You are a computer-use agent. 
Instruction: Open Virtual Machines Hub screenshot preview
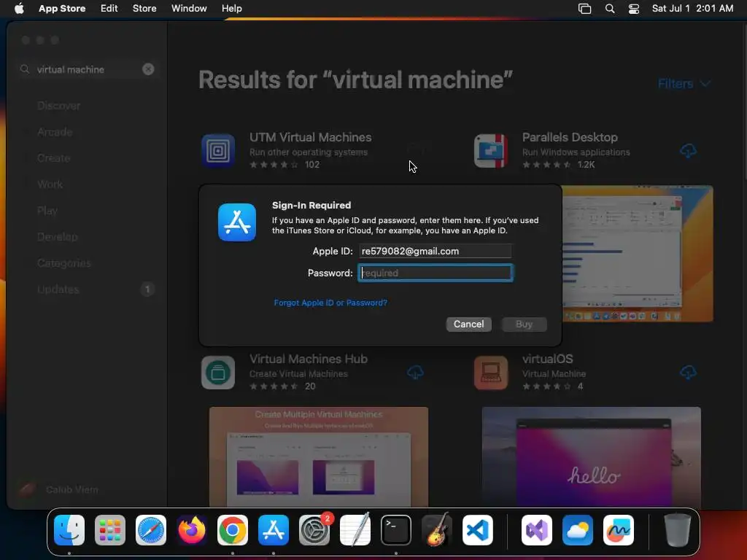click(x=319, y=456)
